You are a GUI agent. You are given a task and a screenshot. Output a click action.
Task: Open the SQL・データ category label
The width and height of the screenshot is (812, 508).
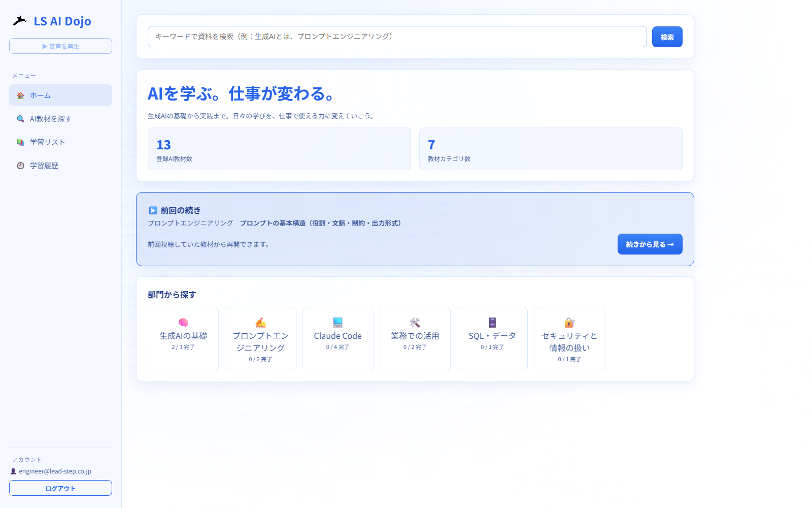click(x=492, y=336)
